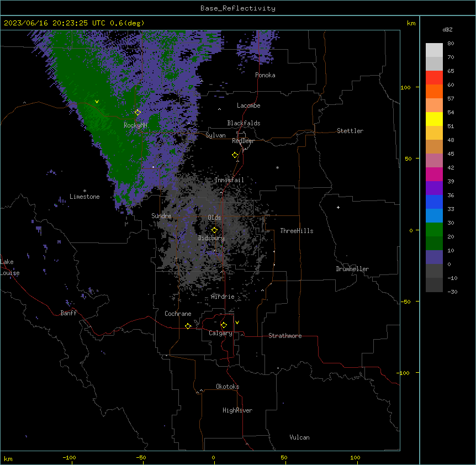Image resolution: width=476 pixels, height=465 pixels.
Task: Click the yellow diamond marker above RockyMH
Action: click(x=137, y=113)
